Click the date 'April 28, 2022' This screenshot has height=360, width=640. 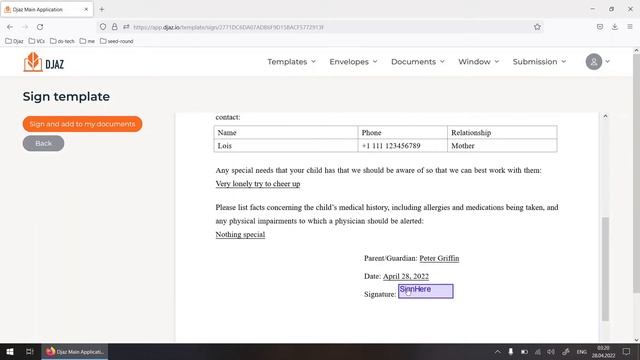406,276
